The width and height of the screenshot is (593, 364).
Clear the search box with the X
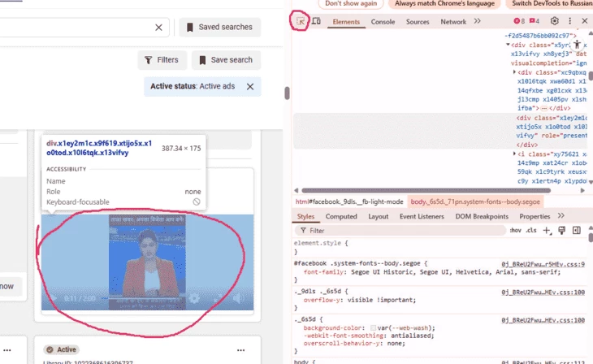tap(159, 28)
